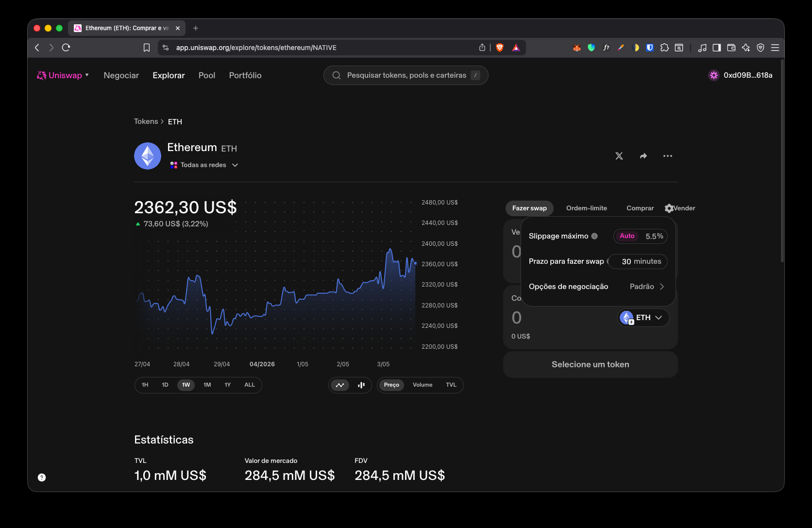Image resolution: width=812 pixels, height=528 pixels.
Task: Open the MetaMask fox extension
Action: tap(577, 48)
